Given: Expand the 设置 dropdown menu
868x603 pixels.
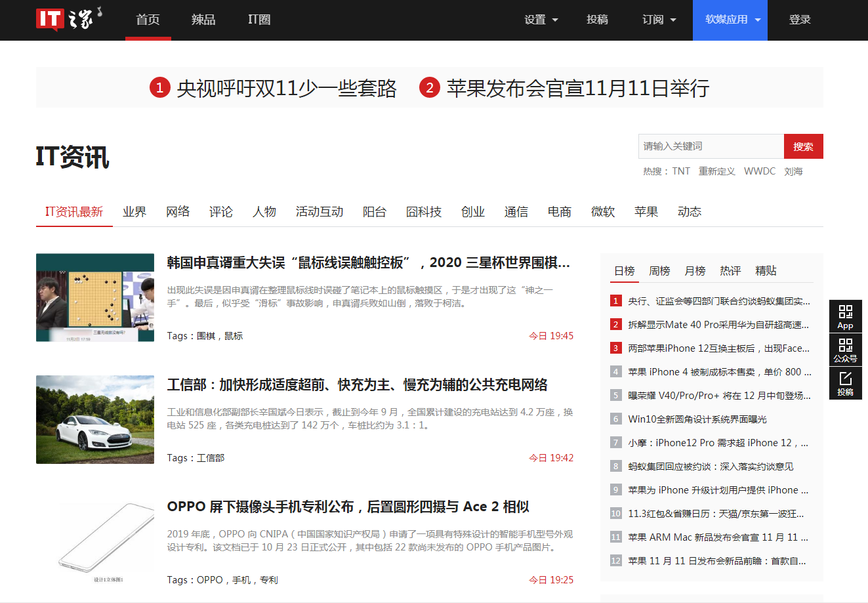Looking at the screenshot, I should [541, 20].
